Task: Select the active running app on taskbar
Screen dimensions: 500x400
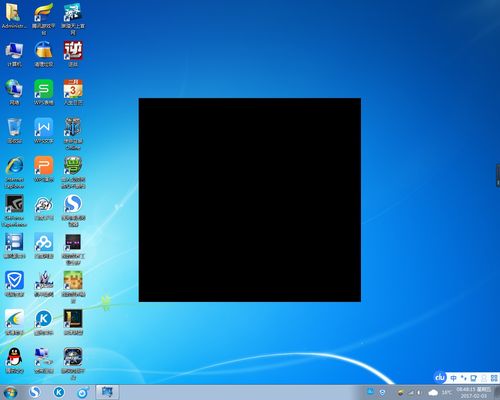Action: tap(107, 392)
